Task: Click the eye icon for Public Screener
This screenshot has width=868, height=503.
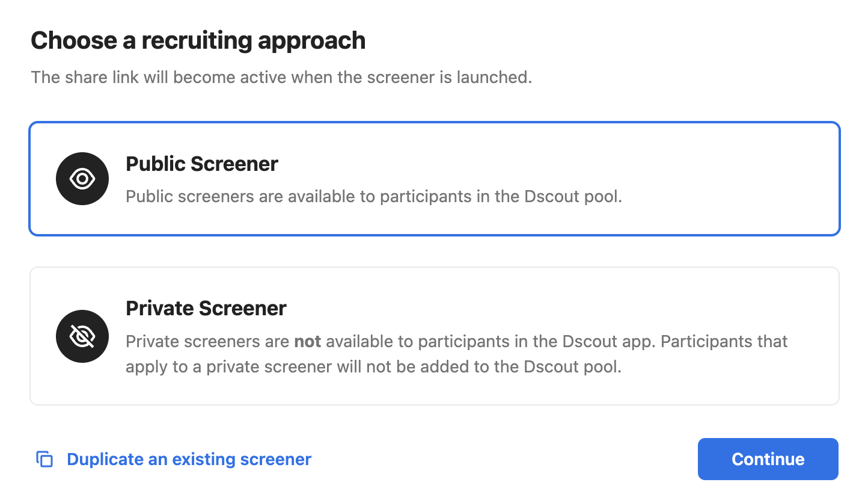Action: point(82,179)
